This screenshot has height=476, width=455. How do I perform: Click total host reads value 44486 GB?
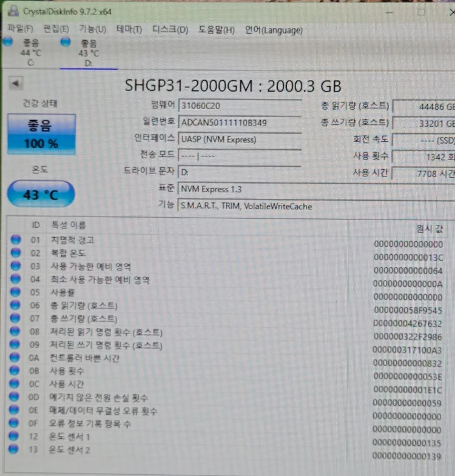point(423,107)
